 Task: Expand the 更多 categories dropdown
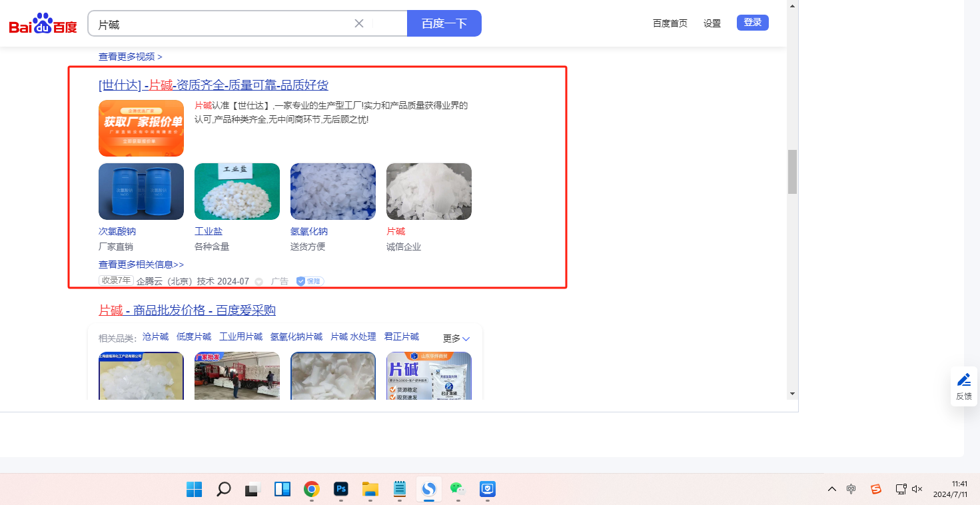(x=456, y=338)
